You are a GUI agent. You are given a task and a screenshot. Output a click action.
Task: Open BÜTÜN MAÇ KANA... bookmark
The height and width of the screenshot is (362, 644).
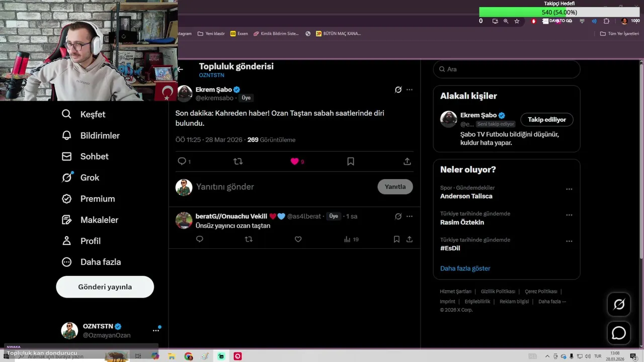[338, 34]
